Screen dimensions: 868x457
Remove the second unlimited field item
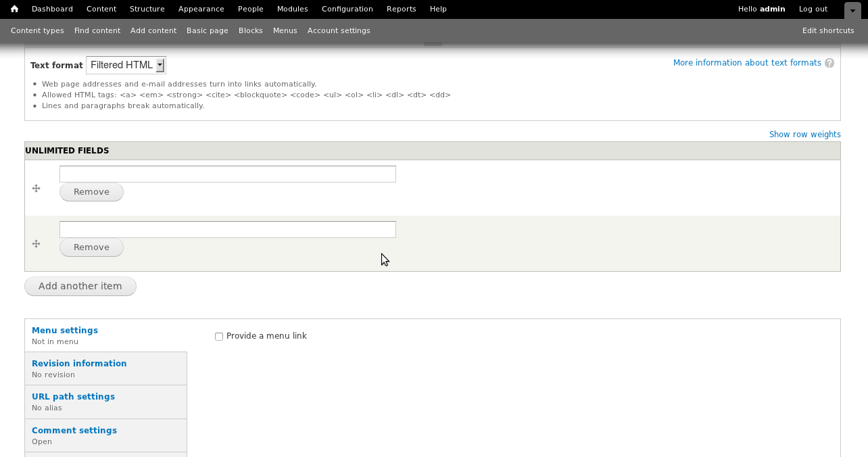(91, 247)
